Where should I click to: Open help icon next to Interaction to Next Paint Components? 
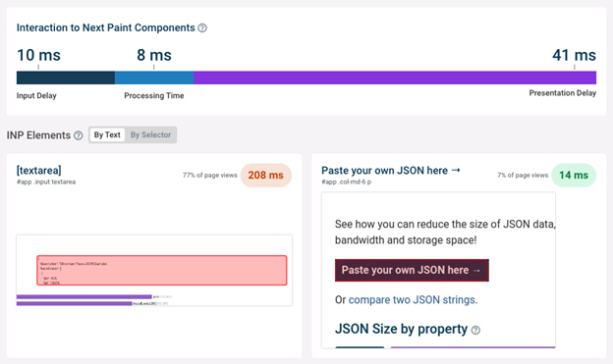tap(202, 28)
